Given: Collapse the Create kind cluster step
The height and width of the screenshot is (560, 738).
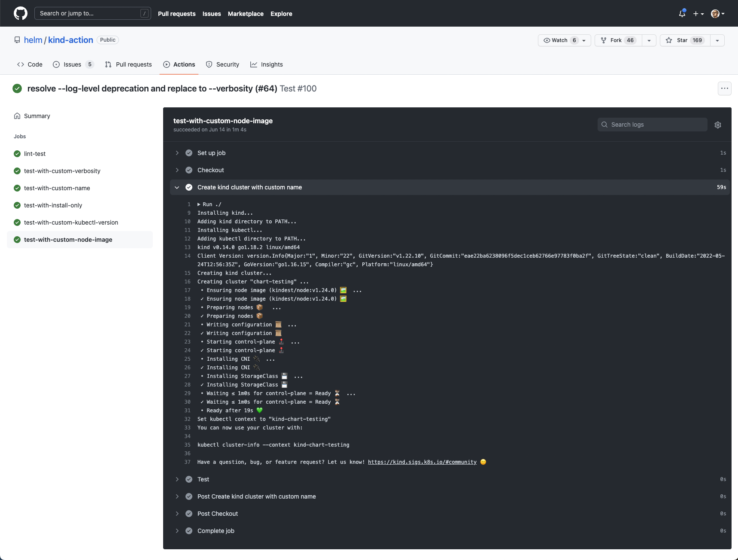Looking at the screenshot, I should pyautogui.click(x=177, y=187).
